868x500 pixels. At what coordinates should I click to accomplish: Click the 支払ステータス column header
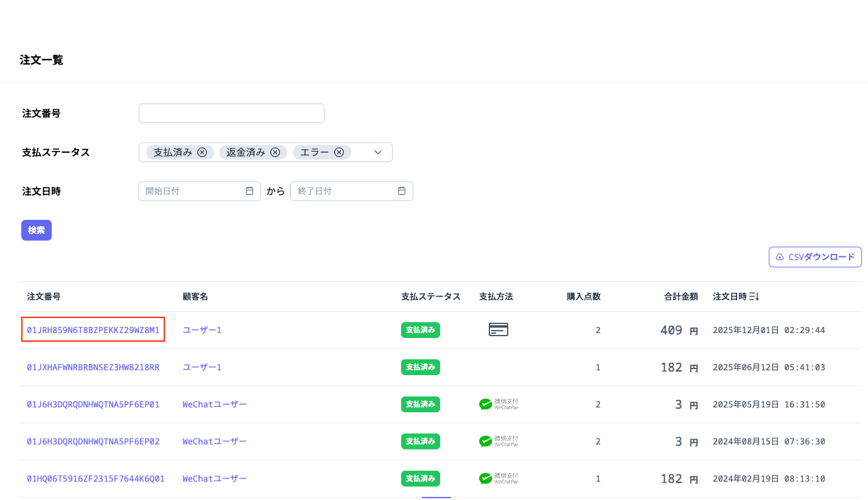tap(431, 297)
